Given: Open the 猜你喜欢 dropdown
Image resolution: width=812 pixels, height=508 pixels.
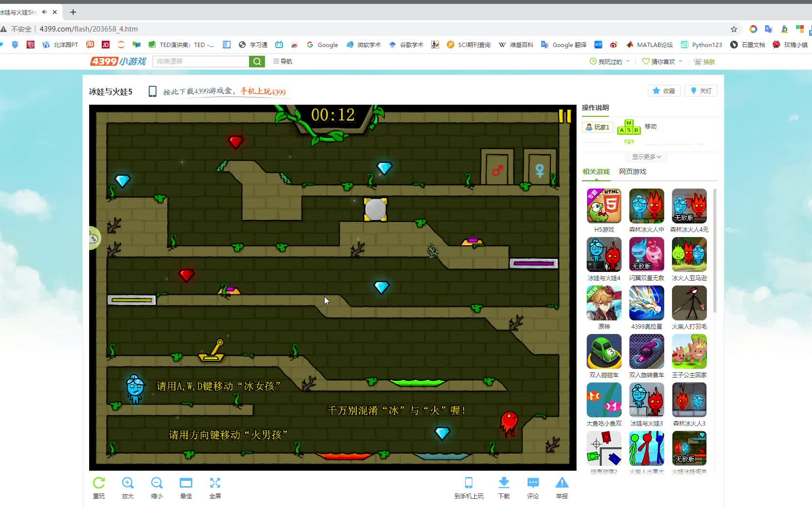Looking at the screenshot, I should tap(662, 62).
